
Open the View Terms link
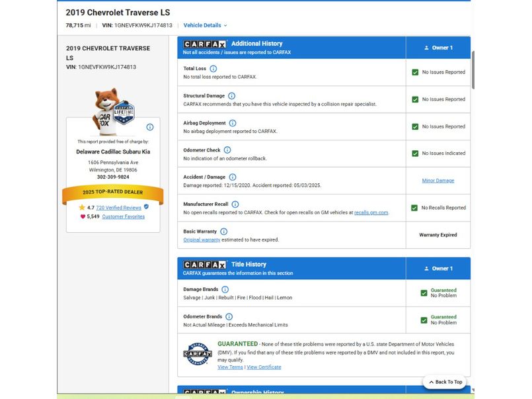coord(231,367)
